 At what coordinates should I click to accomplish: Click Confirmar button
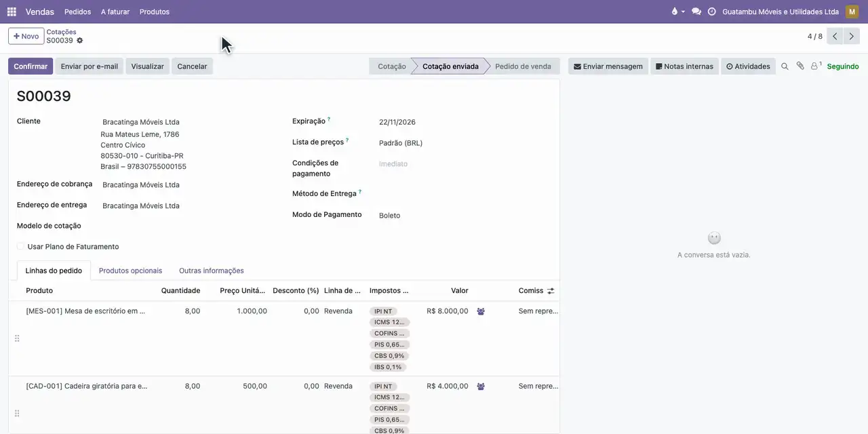click(x=31, y=66)
